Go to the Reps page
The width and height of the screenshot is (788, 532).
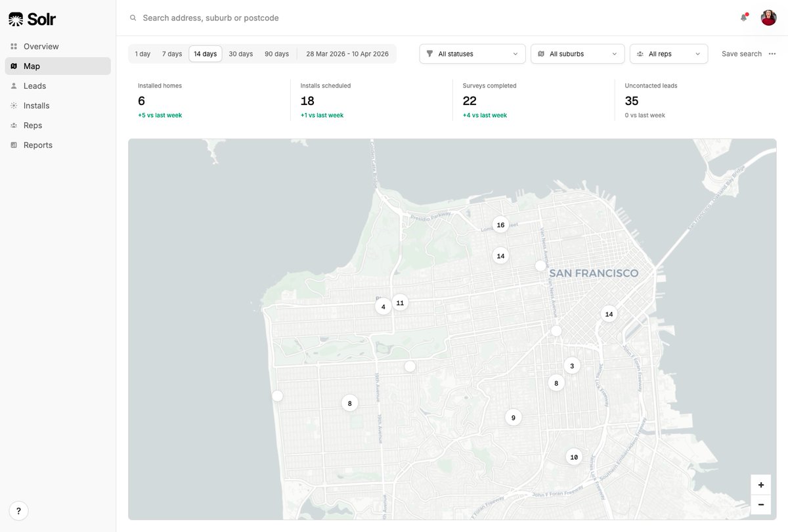[58, 125]
